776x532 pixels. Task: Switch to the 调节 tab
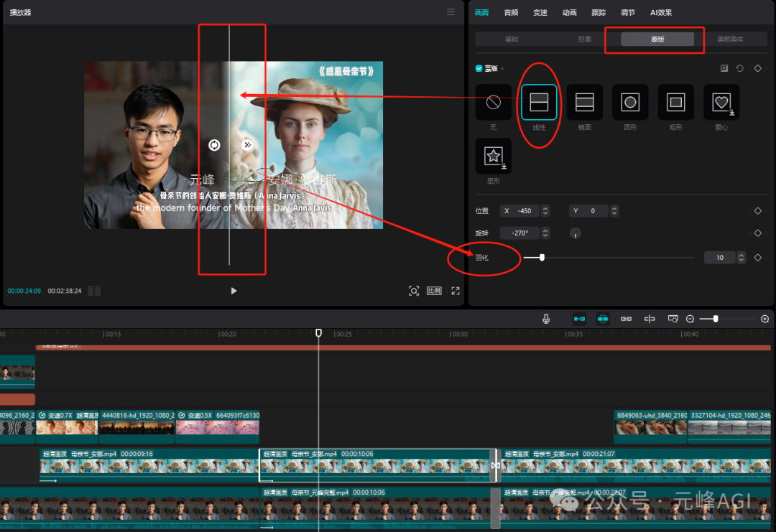(x=628, y=12)
